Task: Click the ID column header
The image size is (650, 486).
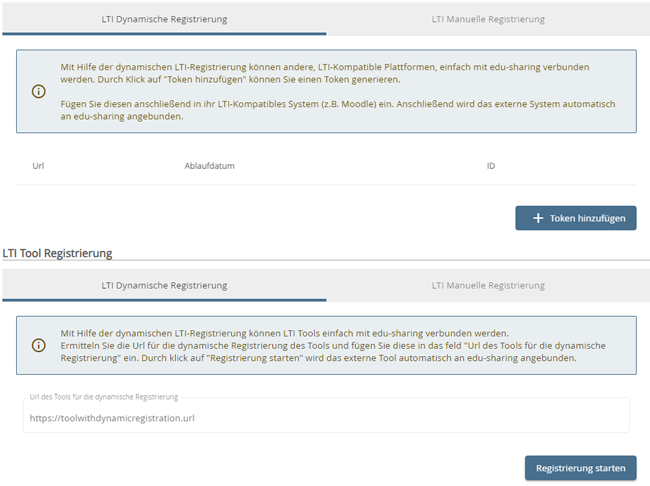Action: click(491, 166)
